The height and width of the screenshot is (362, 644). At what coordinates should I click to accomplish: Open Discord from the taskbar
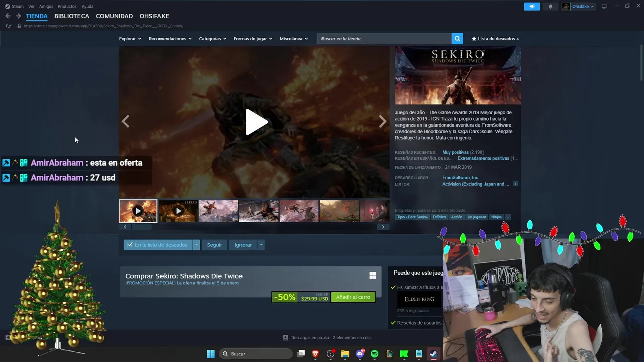tap(360, 354)
